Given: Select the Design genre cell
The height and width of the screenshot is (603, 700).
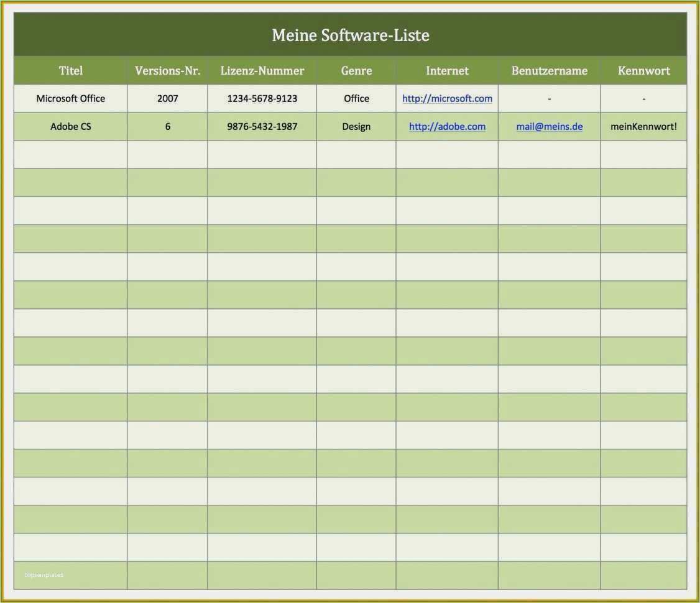Looking at the screenshot, I should 356,127.
